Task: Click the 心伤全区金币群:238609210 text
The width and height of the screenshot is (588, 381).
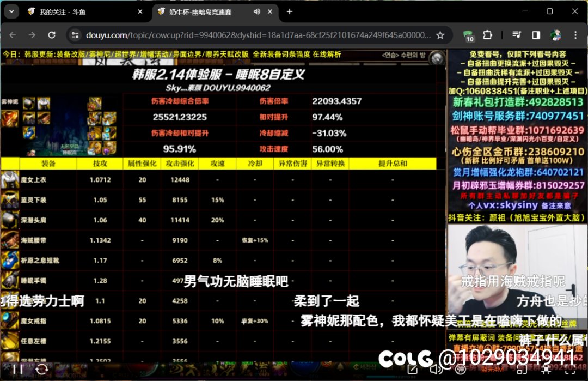Action: (518, 152)
